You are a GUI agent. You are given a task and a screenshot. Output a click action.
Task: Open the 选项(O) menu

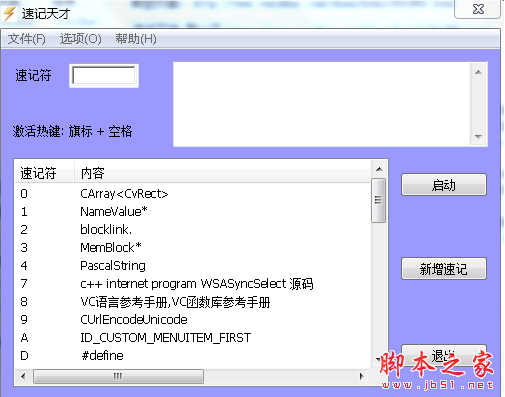pyautogui.click(x=81, y=39)
